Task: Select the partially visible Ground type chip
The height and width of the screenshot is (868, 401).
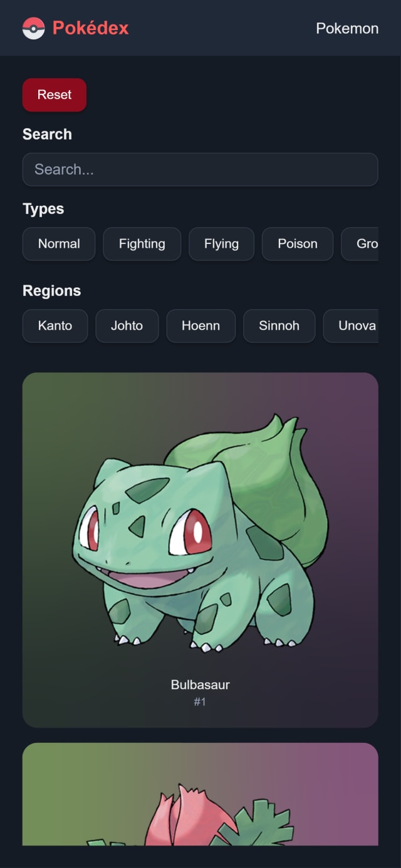Action: (360, 244)
